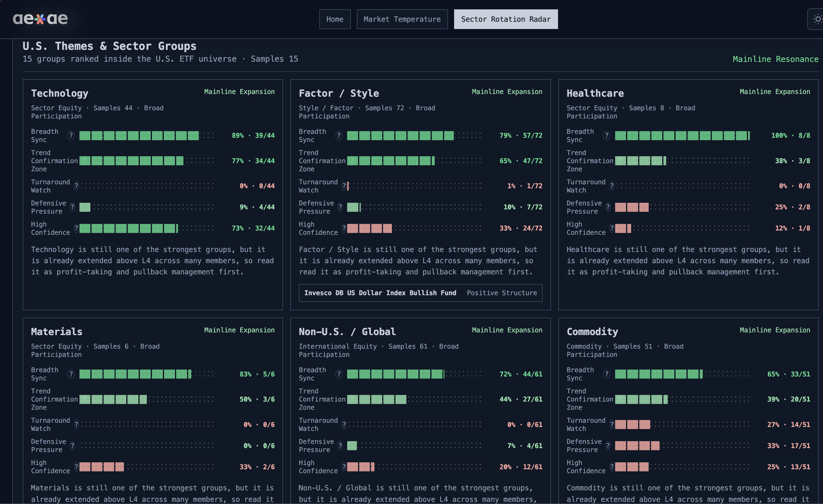Open Healthcare Breadth Sync help icon

pos(607,136)
